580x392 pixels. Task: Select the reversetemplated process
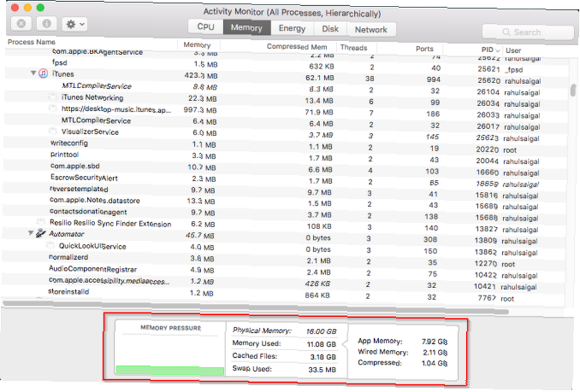click(284, 191)
